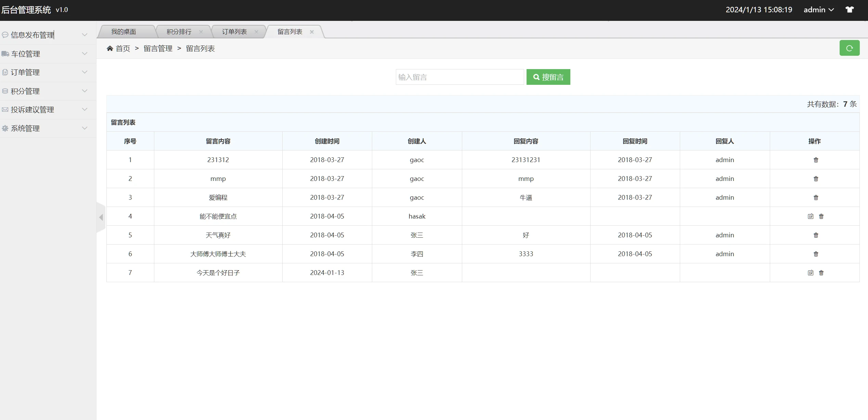Image resolution: width=868 pixels, height=420 pixels.
Task: Click the 信息发布管理 chat icon
Action: coord(5,35)
